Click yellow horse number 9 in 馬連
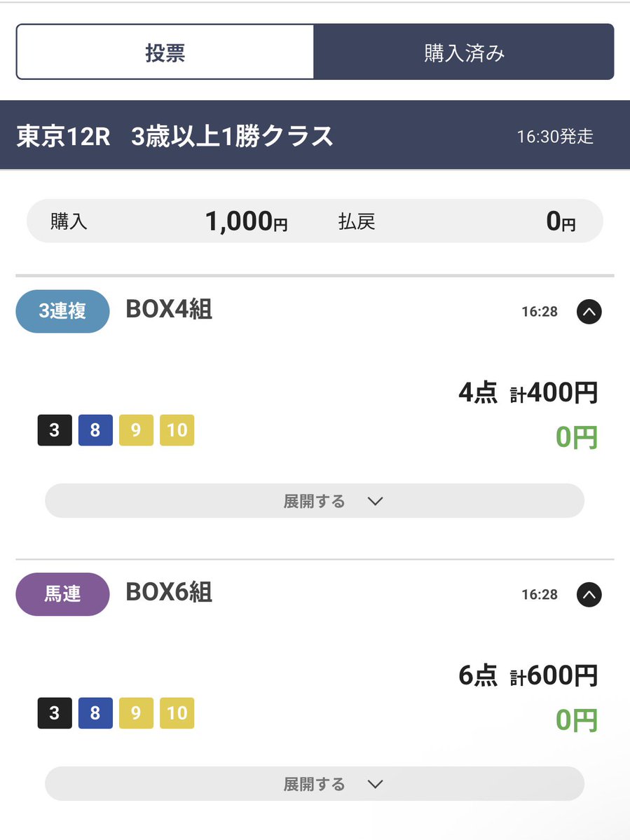Screen dimensions: 630x840 [x=136, y=713]
